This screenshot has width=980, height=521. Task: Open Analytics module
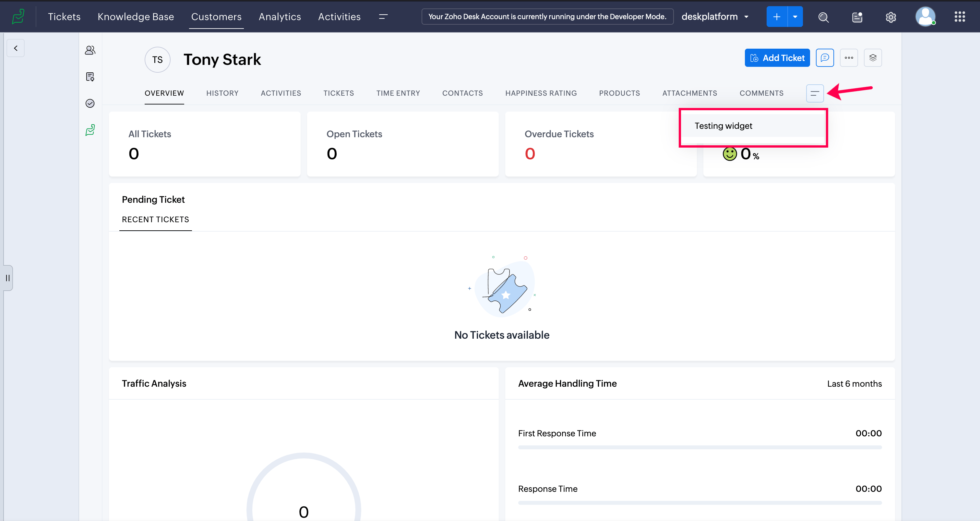[x=280, y=16]
